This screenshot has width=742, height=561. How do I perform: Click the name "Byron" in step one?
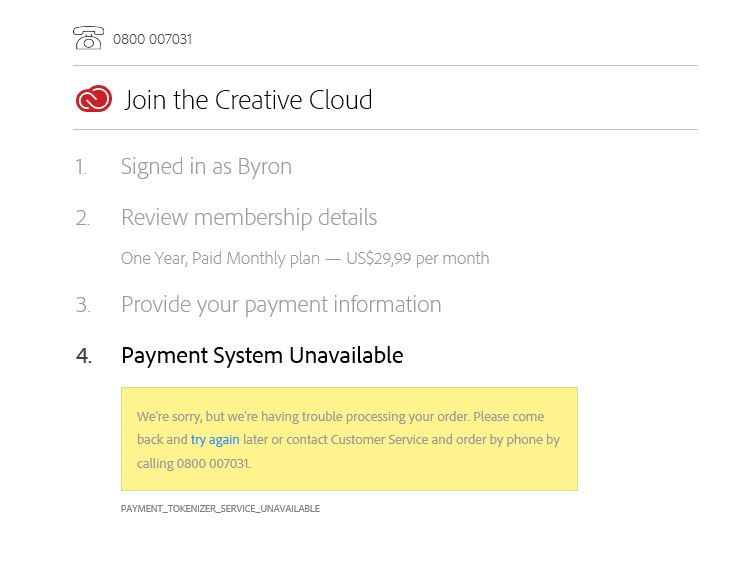pos(265,167)
